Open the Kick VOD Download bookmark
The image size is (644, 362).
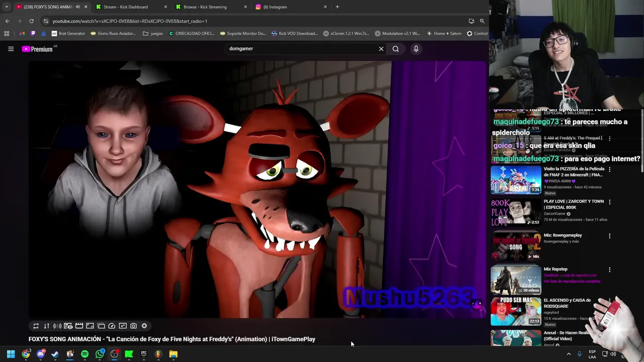click(294, 34)
